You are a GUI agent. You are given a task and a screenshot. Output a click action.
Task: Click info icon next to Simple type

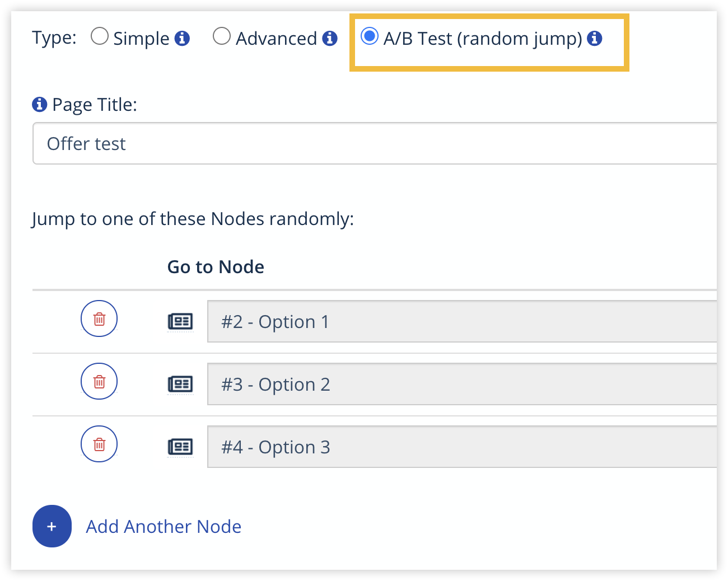[182, 39]
